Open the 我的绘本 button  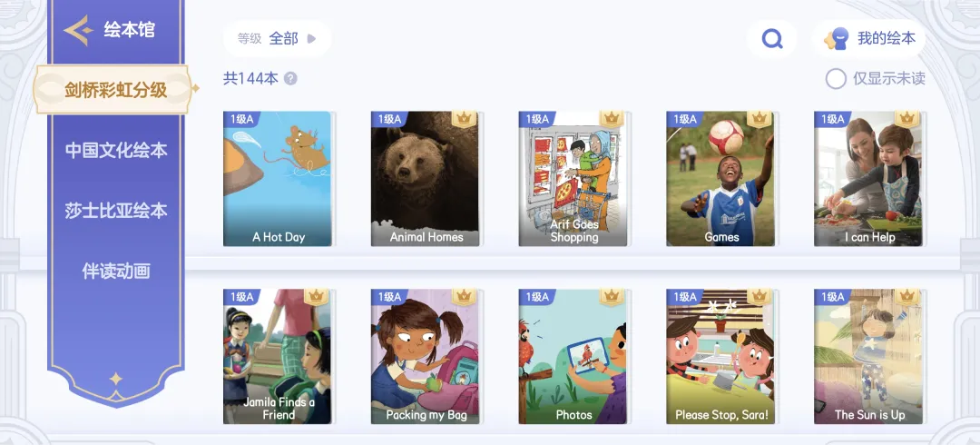point(868,39)
